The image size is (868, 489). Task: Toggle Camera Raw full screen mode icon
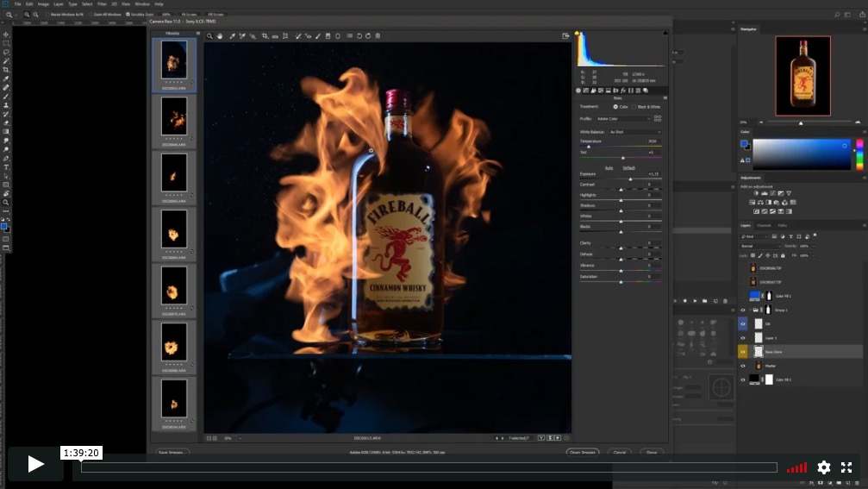click(565, 36)
